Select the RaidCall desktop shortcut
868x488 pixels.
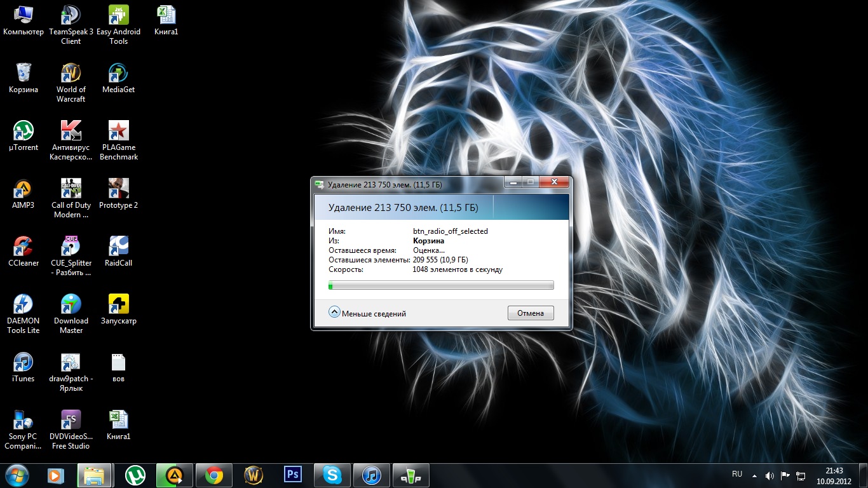tap(118, 252)
